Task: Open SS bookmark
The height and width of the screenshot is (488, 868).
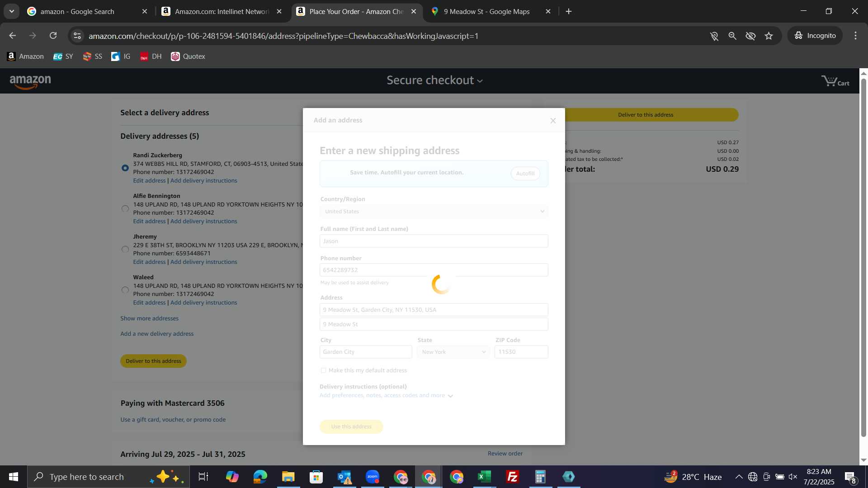Action: 92,56
